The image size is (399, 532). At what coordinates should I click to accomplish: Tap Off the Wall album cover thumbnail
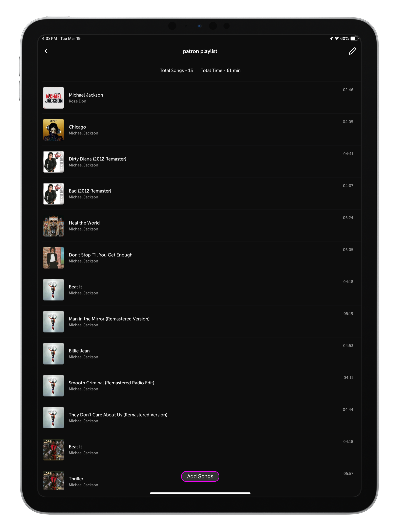click(53, 258)
